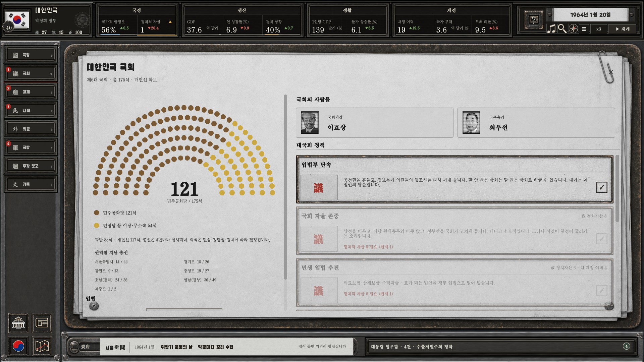Click the policy list scrollbar
This screenshot has width=644, height=362.
pos(617,188)
